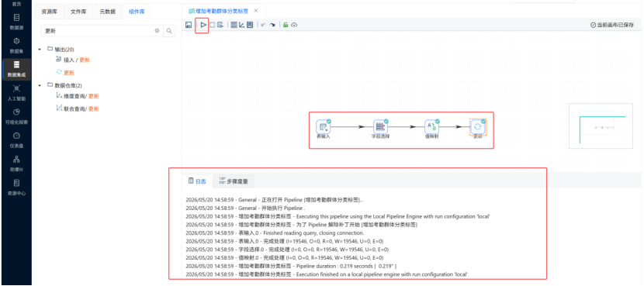The image size is (644, 286).
Task: Open the 步骤度量 tab
Action: 234,181
